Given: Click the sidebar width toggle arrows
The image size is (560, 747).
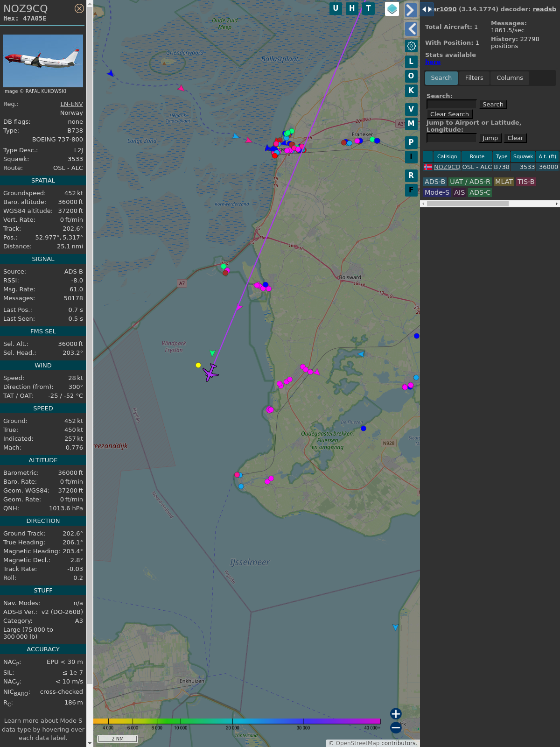Looking at the screenshot, I should click(427, 9).
